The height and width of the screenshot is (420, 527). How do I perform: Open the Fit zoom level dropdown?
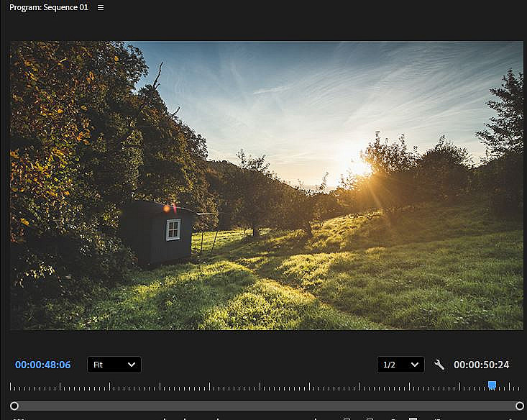[114, 365]
